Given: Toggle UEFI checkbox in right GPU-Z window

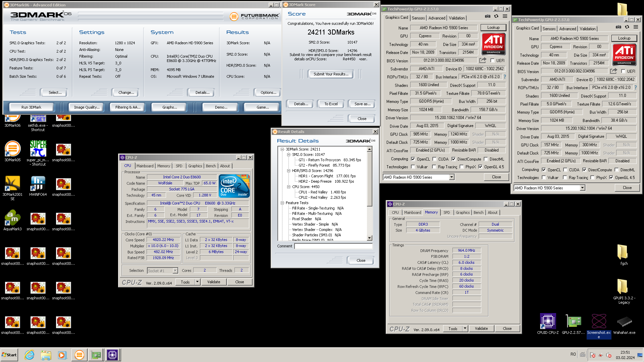Looking at the screenshot, I should point(623,71).
